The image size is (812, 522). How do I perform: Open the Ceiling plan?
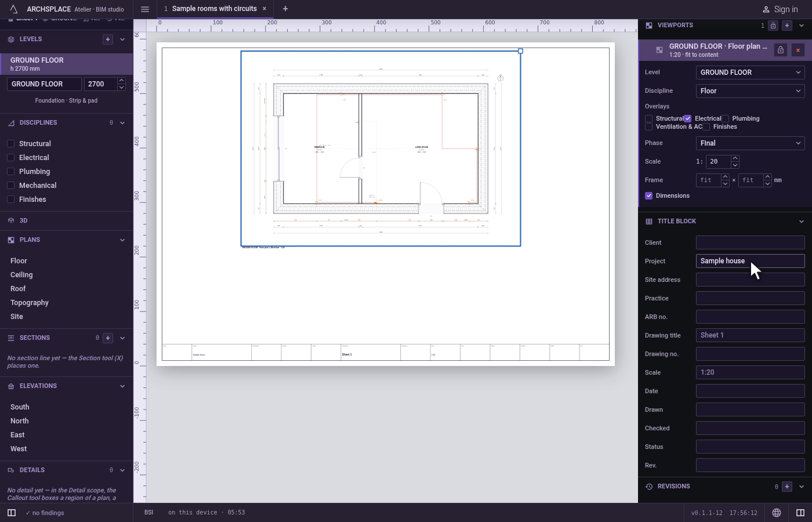[x=21, y=275]
